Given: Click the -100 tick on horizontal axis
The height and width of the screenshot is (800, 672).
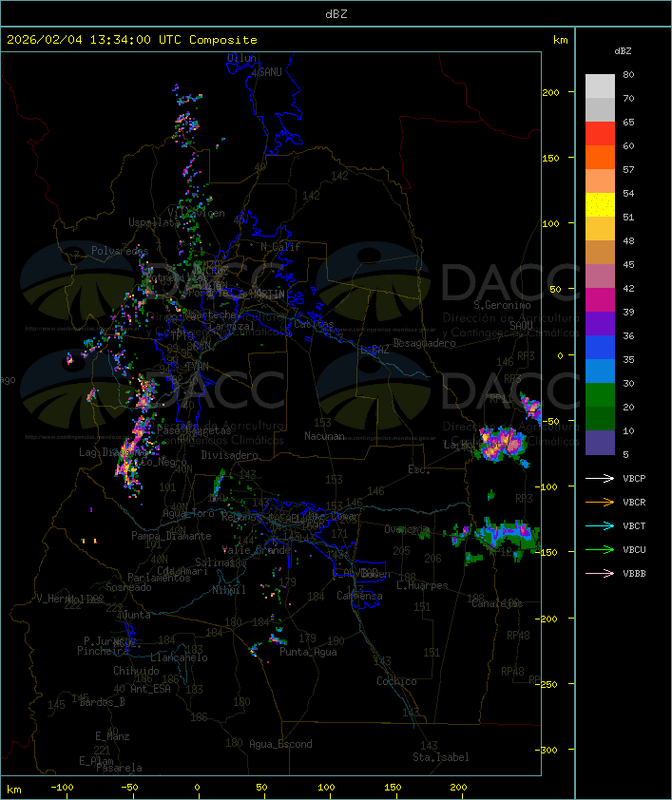Looking at the screenshot, I should click(x=62, y=788).
